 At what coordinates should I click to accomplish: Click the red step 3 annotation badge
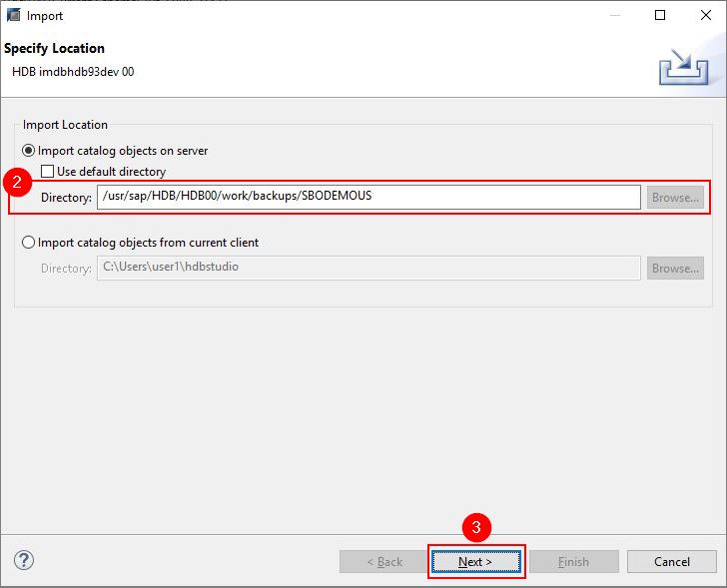pos(477,526)
